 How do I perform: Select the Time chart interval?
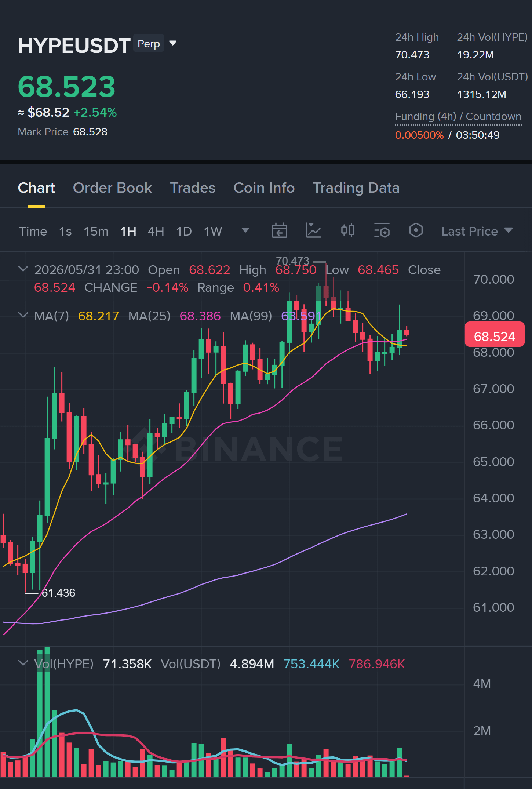tap(33, 231)
